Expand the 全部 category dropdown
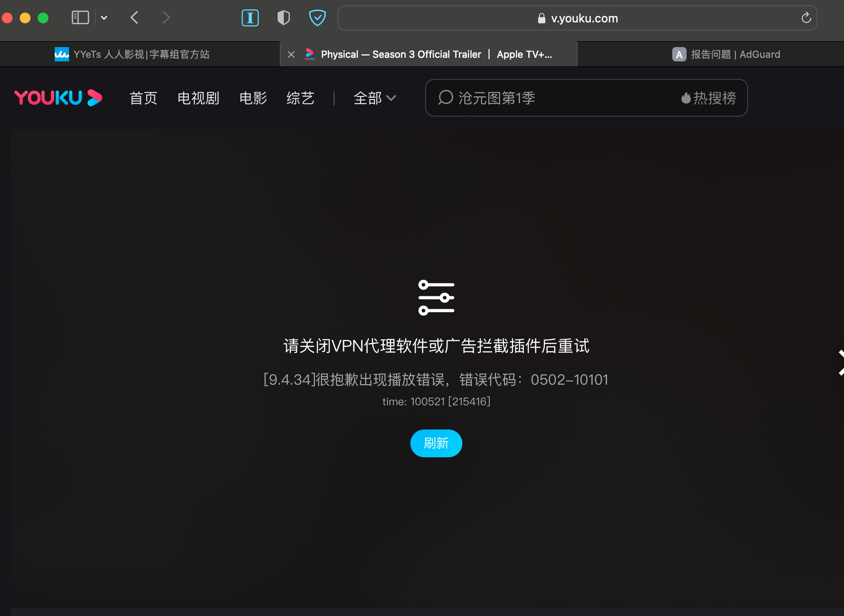 [x=375, y=98]
